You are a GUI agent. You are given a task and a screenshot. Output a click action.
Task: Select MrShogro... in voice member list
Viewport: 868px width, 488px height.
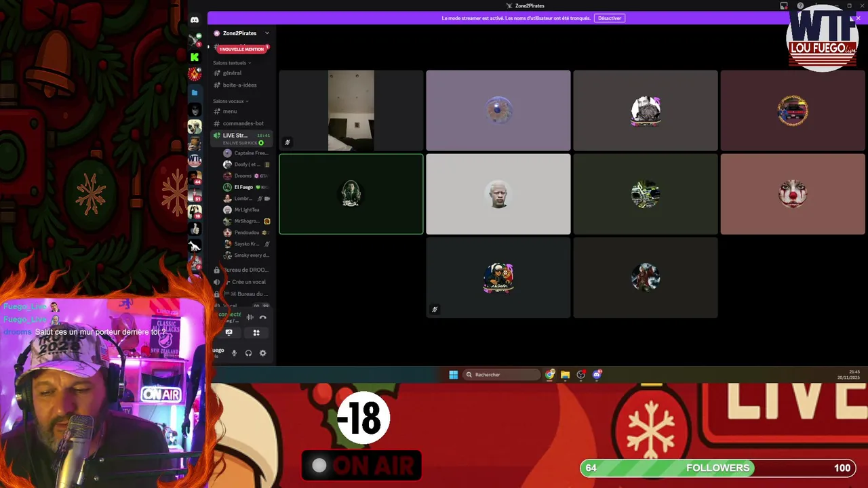point(247,222)
